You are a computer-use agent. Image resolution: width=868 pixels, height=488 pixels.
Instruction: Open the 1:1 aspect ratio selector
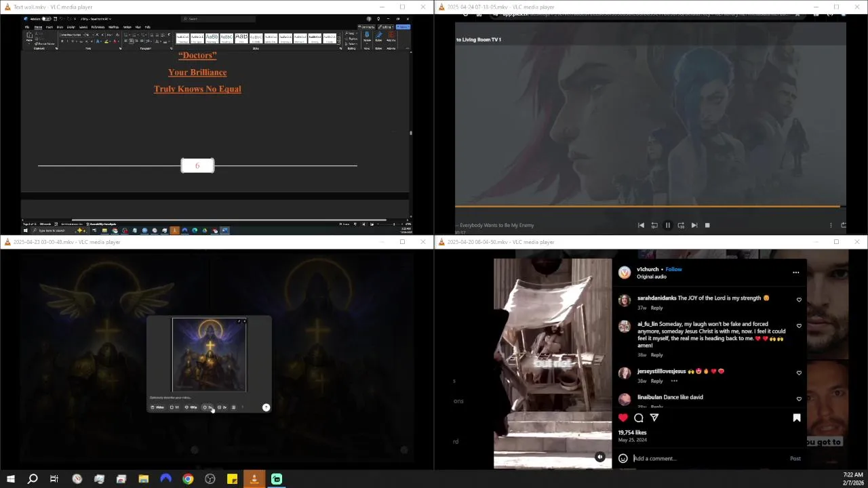point(174,407)
